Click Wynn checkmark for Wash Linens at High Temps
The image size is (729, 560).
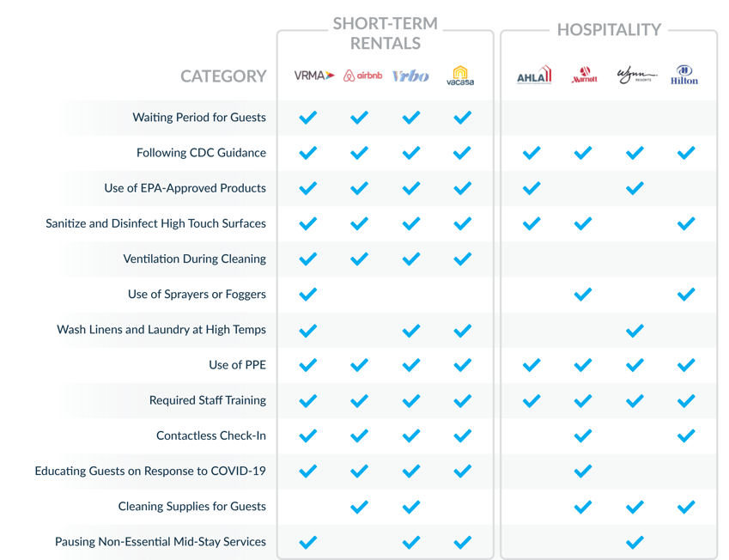tap(635, 331)
